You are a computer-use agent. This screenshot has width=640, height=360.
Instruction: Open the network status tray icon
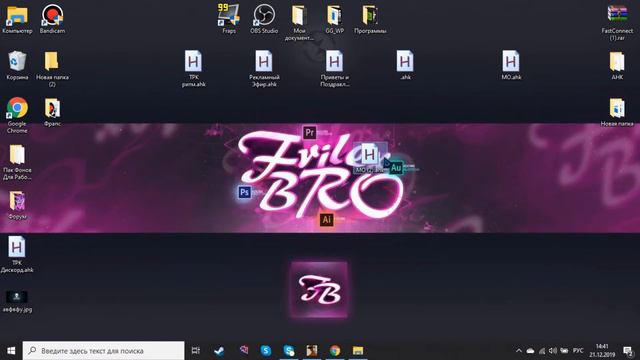pos(542,351)
